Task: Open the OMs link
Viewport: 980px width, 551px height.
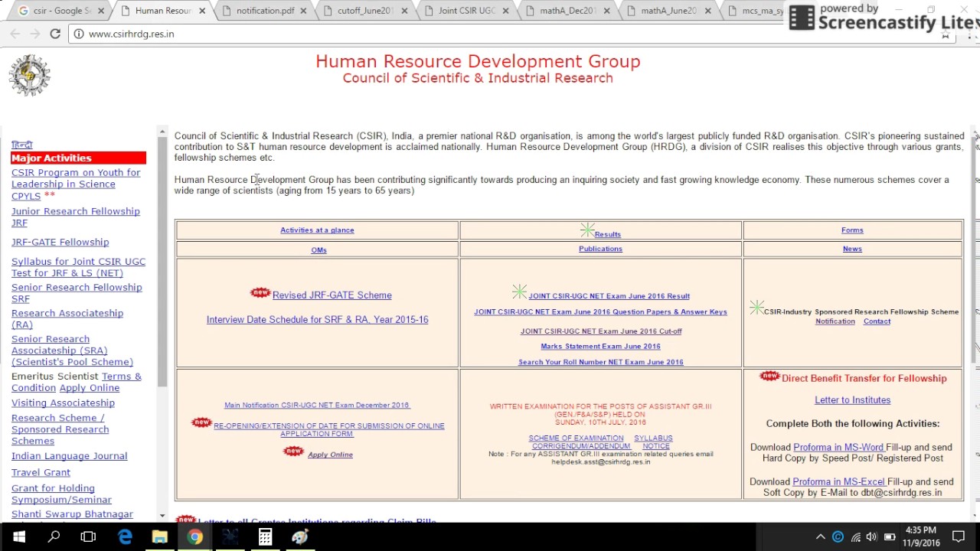Action: tap(318, 249)
